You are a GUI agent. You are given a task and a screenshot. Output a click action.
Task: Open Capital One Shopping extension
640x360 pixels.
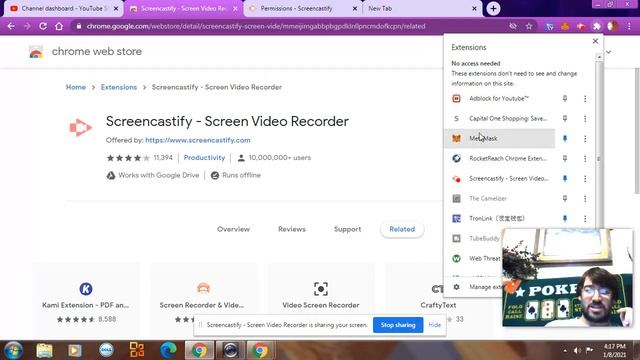(499, 118)
